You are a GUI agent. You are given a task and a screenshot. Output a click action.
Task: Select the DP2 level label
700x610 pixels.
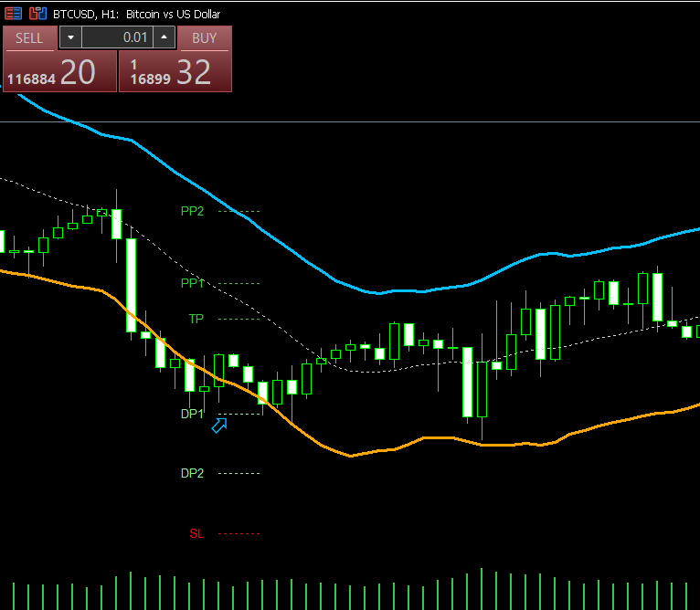click(x=192, y=473)
